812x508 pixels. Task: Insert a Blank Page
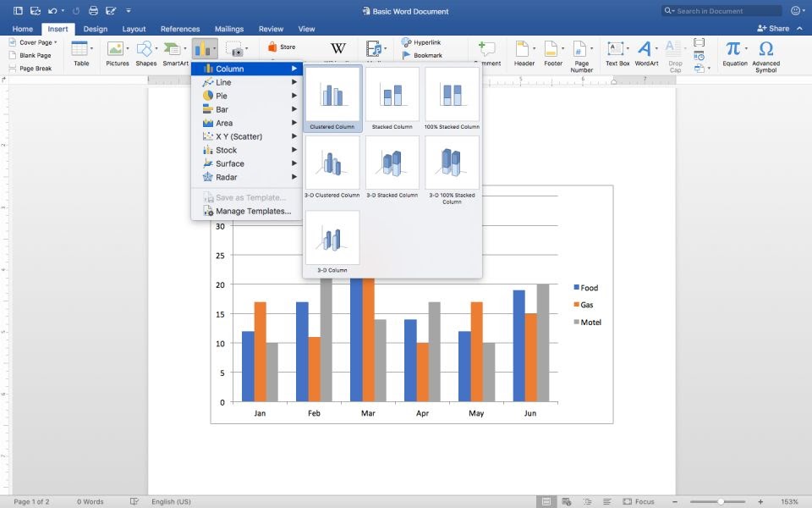(x=30, y=56)
